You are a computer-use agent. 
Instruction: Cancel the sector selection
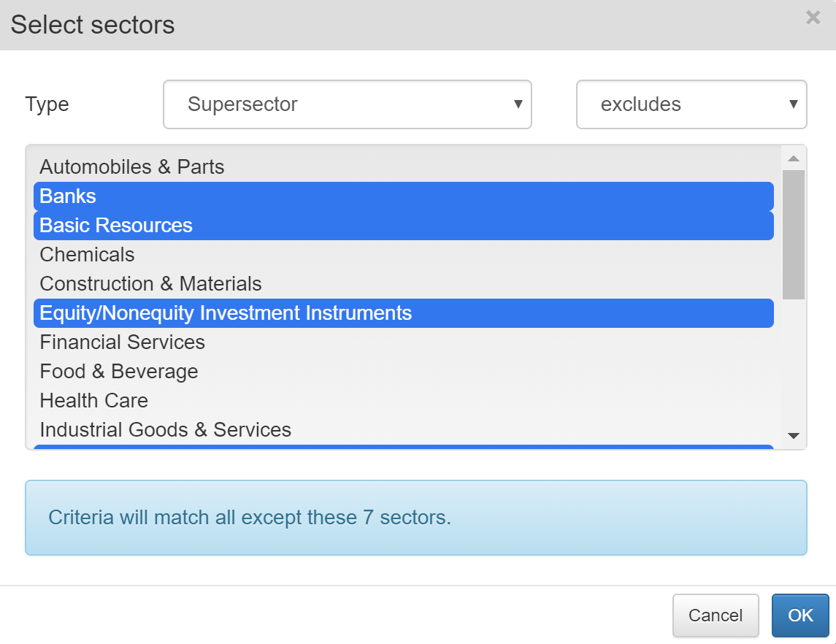(715, 616)
